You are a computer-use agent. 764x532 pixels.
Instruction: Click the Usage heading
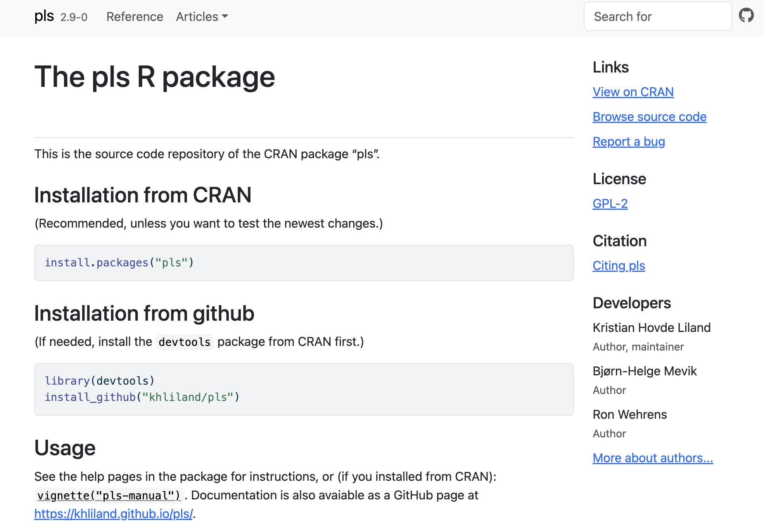tap(65, 448)
